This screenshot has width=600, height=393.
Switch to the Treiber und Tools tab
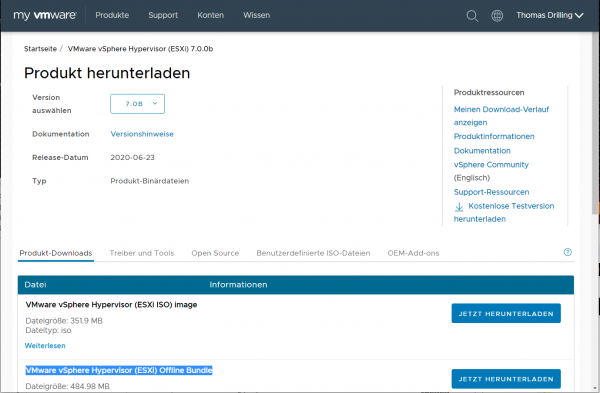[142, 253]
